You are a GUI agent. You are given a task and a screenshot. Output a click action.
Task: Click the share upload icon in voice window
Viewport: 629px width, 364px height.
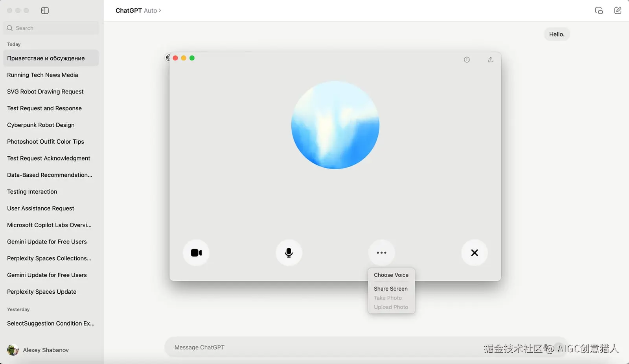click(x=491, y=60)
